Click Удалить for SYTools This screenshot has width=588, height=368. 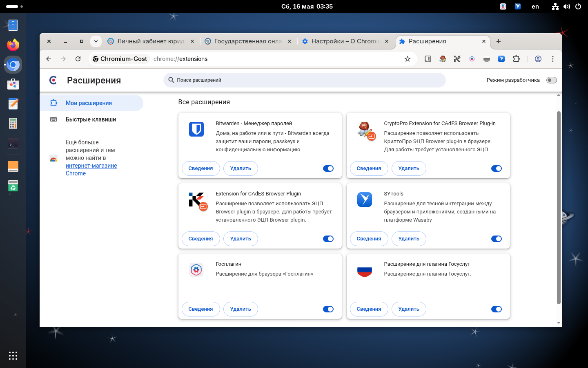[x=409, y=239]
